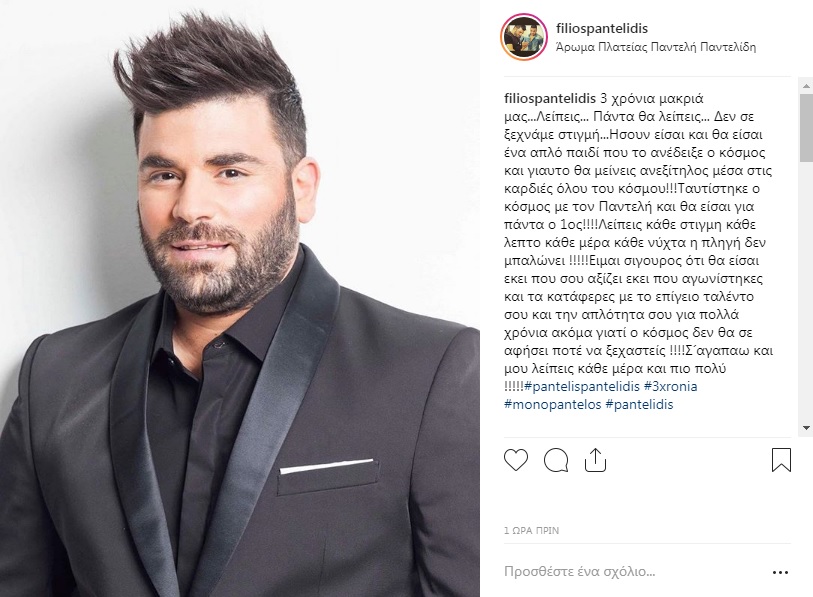Open hashtag #3xronia

point(670,387)
